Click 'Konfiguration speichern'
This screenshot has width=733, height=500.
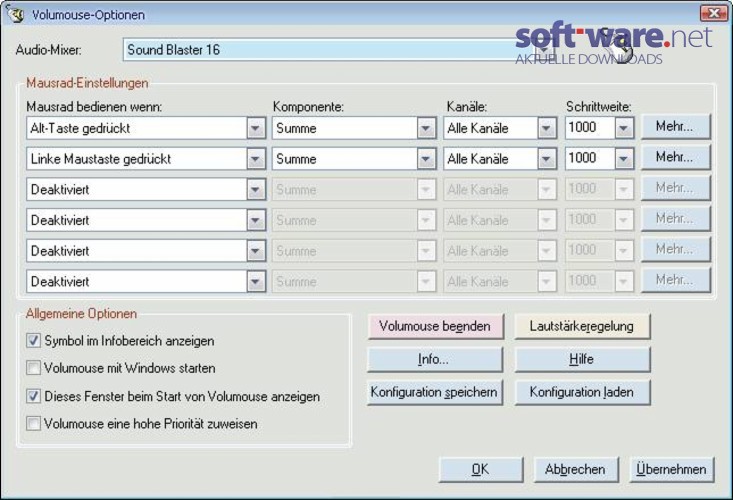(435, 392)
